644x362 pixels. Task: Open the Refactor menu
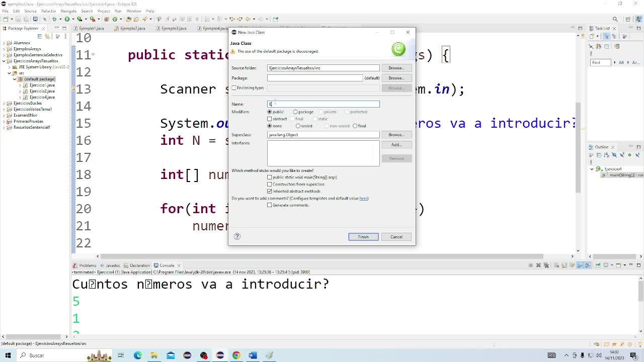pos(48,11)
